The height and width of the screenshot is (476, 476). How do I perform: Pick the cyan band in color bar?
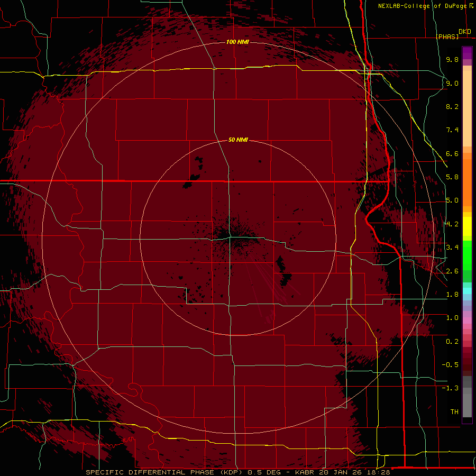[467, 291]
